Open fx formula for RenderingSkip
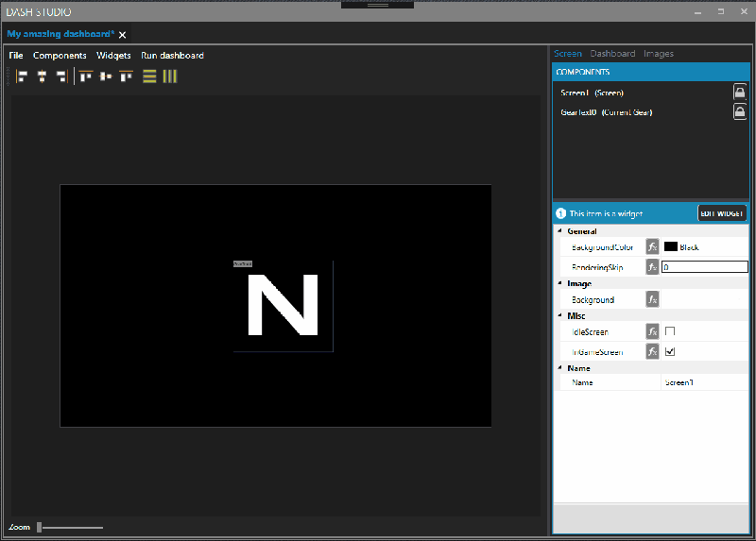Viewport: 756px width, 541px height. 652,267
